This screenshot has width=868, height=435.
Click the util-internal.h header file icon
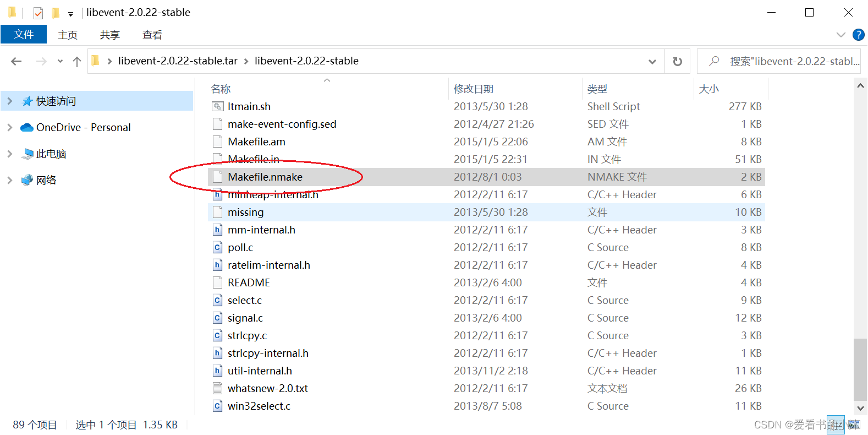[218, 371]
